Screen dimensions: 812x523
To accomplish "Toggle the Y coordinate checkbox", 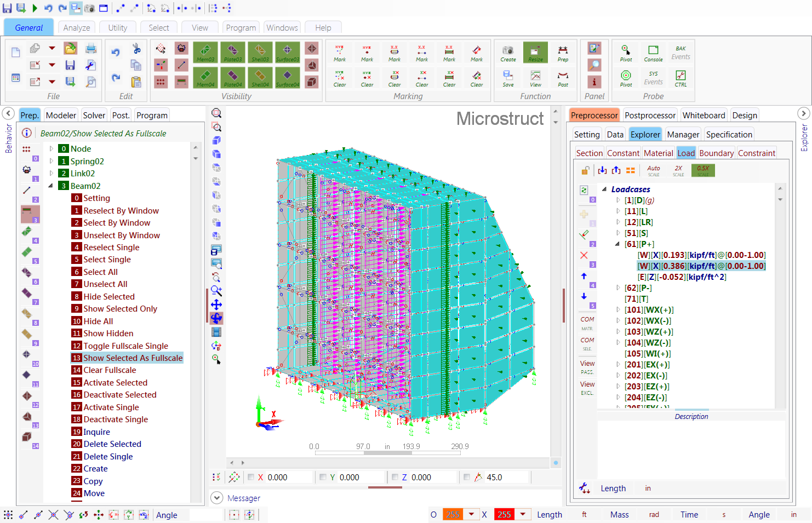I will (x=323, y=477).
